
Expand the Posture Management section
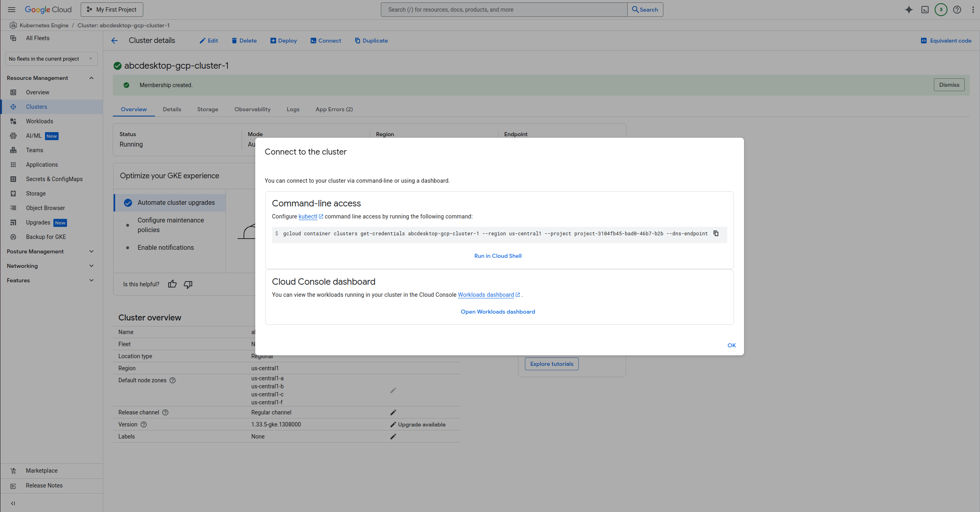click(x=51, y=251)
